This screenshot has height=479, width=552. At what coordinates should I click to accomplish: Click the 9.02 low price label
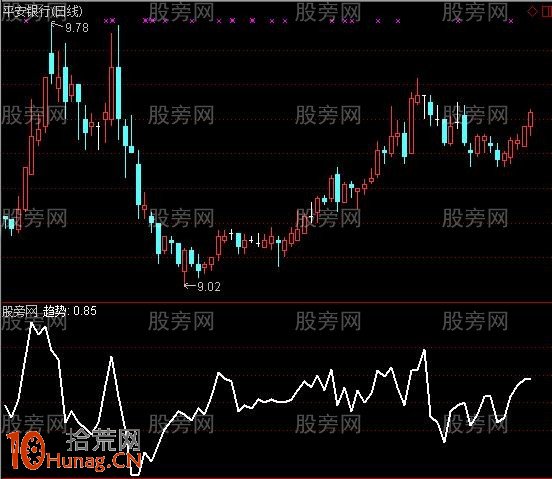pyautogui.click(x=209, y=287)
